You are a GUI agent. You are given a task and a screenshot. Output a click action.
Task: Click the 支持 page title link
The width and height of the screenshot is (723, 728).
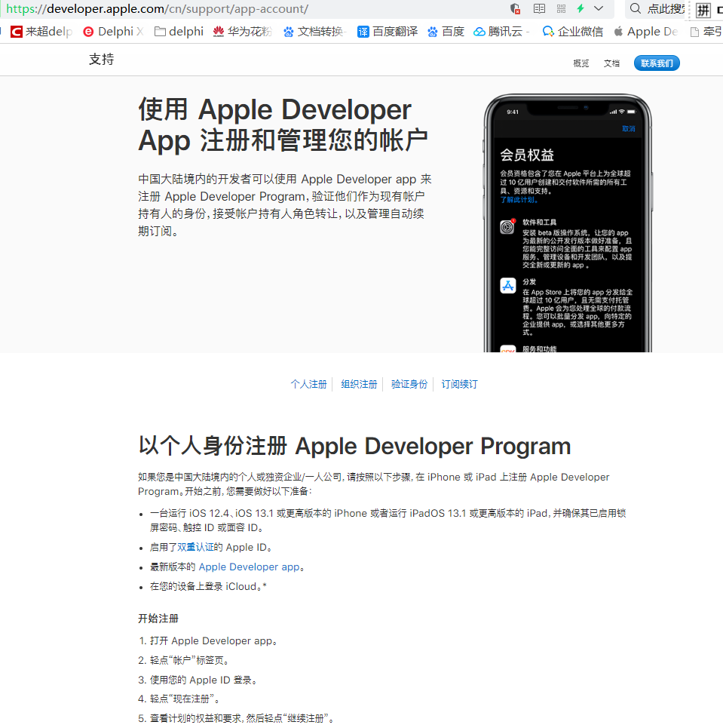(101, 60)
